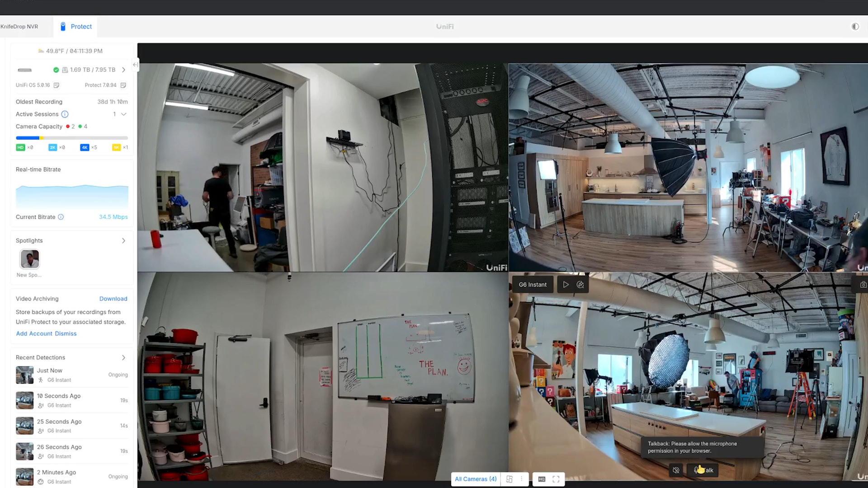Start talkback with the Talk microphone button
The image size is (868, 488).
pyautogui.click(x=703, y=470)
